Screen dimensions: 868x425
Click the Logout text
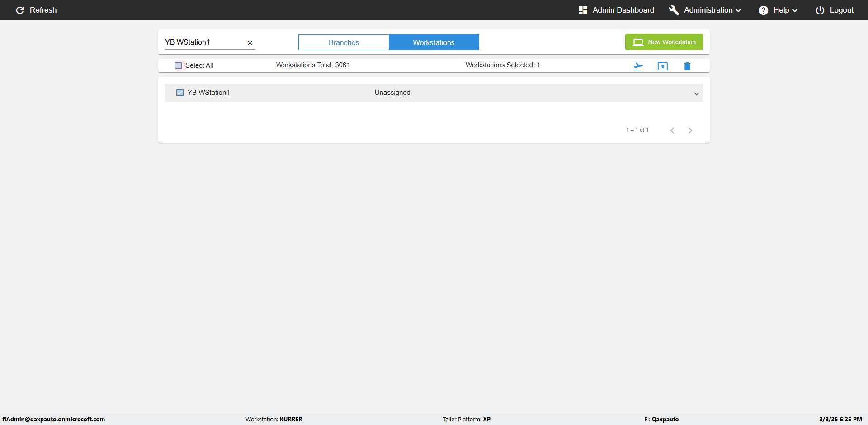841,10
